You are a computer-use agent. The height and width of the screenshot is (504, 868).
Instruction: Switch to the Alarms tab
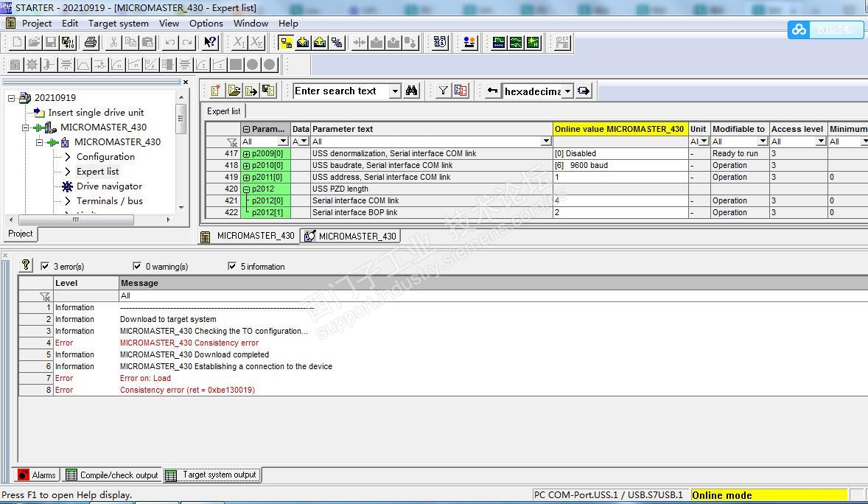[x=37, y=475]
